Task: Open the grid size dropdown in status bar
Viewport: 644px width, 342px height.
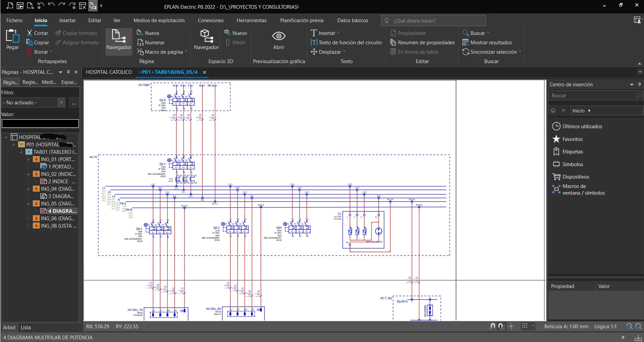Action: tap(533, 326)
